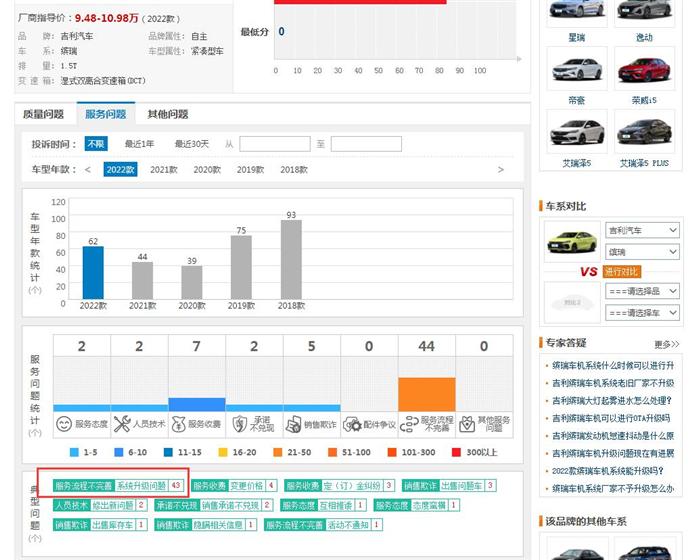Click the 销售欺诈 icon
700x560 pixels.
[294, 424]
